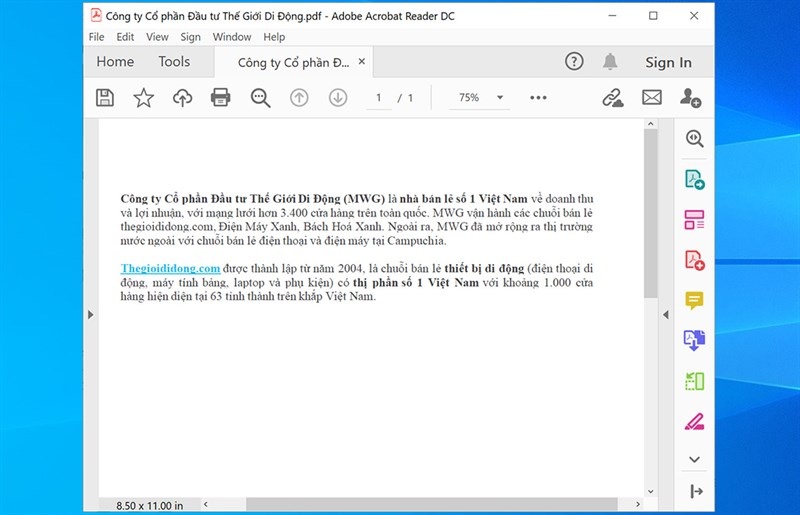Click the horizontal scrollbar left arrow
This screenshot has height=515, width=800.
pyautogui.click(x=206, y=504)
